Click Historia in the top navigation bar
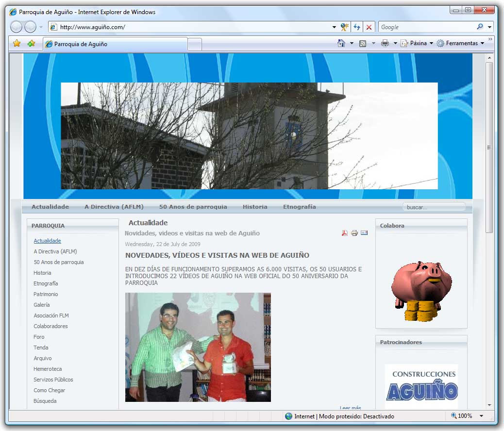Image resolution: width=504 pixels, height=431 pixels. click(x=255, y=207)
